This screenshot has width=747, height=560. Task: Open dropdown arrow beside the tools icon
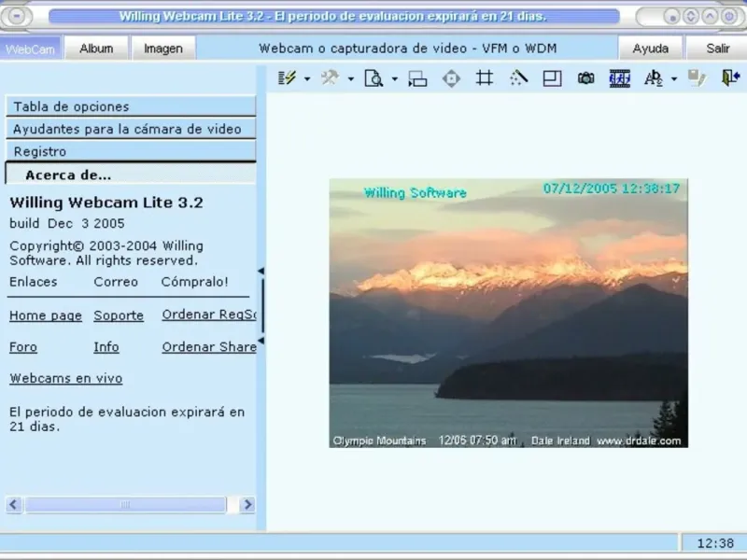(x=351, y=79)
